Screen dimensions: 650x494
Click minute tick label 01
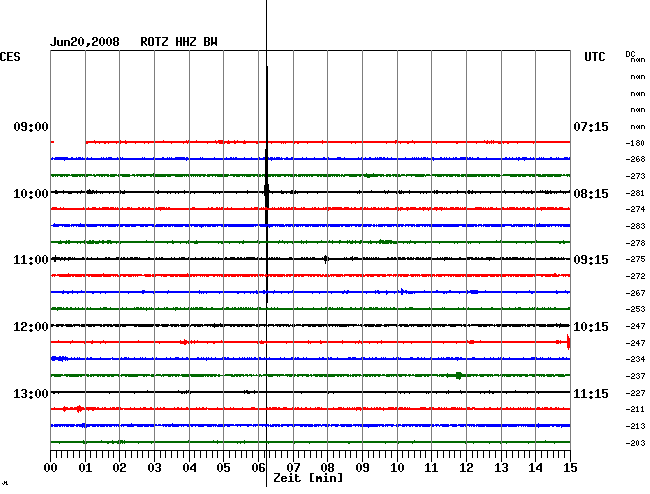85,468
